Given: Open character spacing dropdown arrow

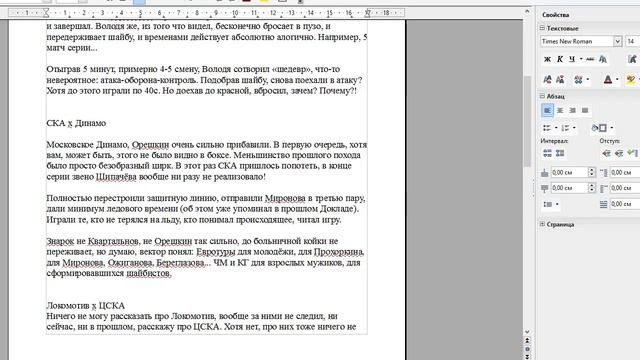Looking at the screenshot, I should 588,79.
